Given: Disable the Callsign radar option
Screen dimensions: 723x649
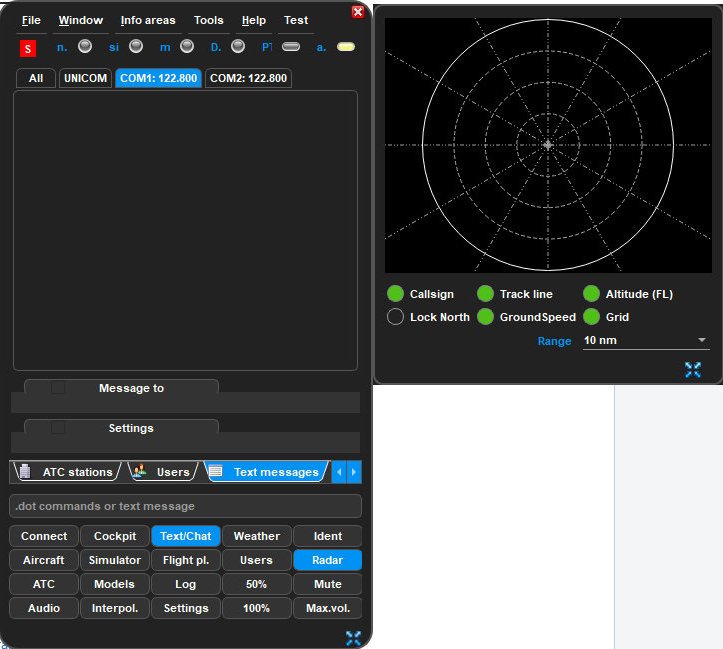Looking at the screenshot, I should [395, 294].
